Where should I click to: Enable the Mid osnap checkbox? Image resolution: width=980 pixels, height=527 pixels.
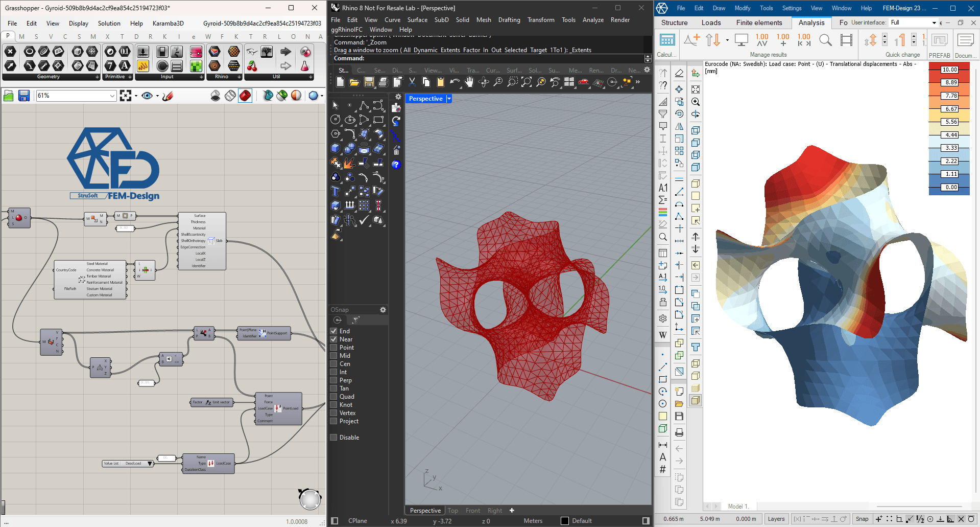coord(333,356)
